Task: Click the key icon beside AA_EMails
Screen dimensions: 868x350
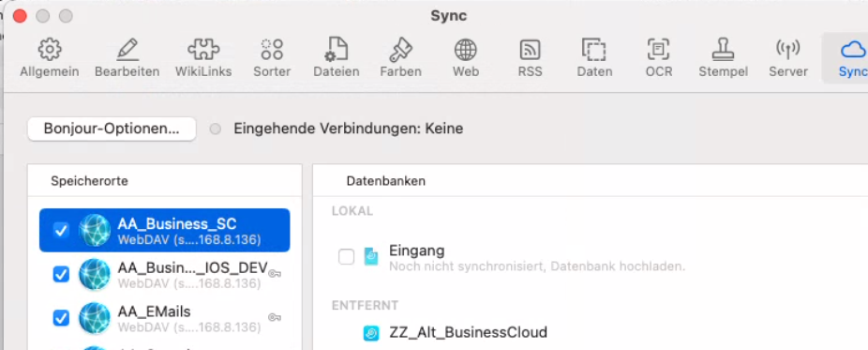Action: 274,317
